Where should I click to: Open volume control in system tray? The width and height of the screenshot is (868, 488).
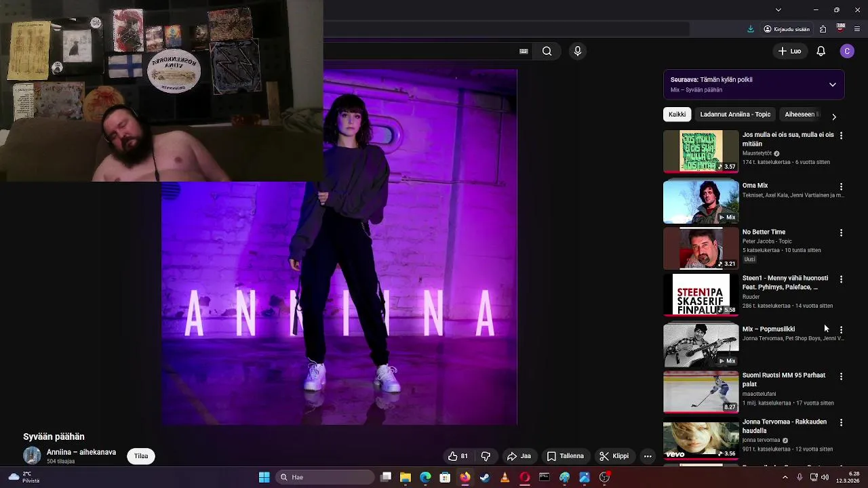point(825,477)
